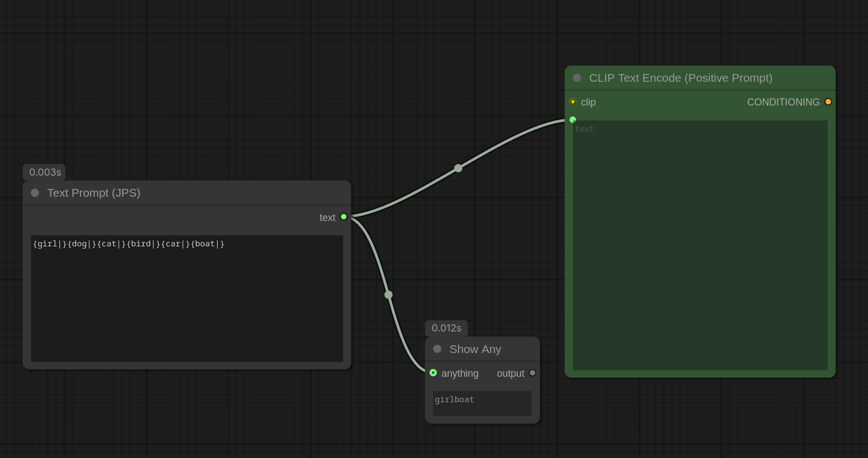Click the text output label on Text Prompt
Screen dimensions: 868x458
click(x=327, y=218)
